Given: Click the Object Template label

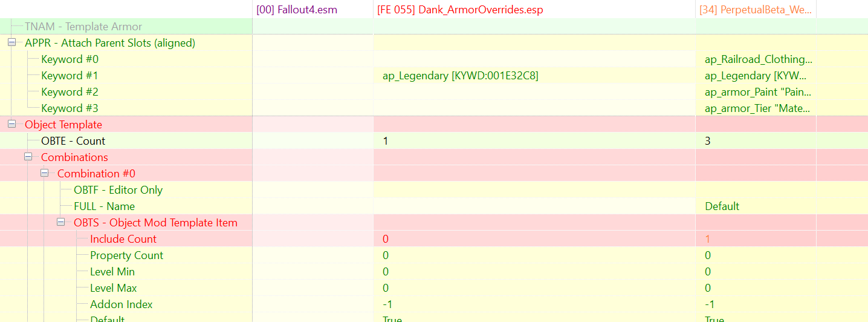Looking at the screenshot, I should [63, 125].
